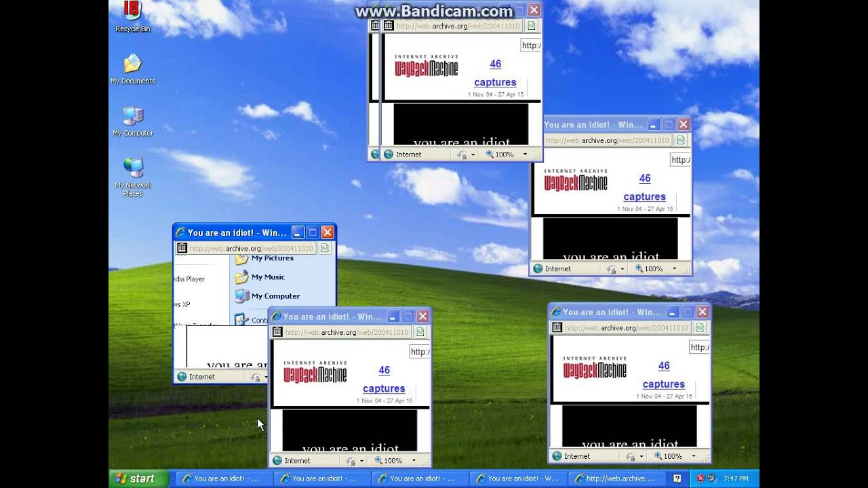Toggle Compatibility View in the topmost popup
The width and height of the screenshot is (868, 488).
coord(531,26)
